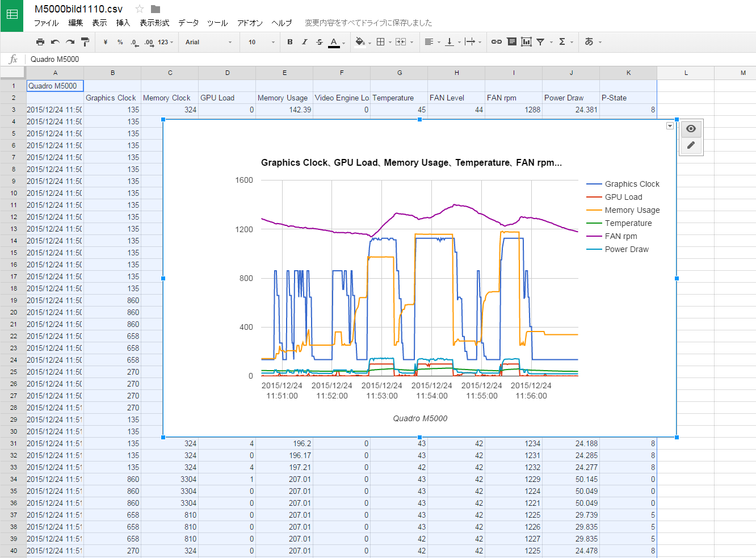
Task: Click the Undo arrow
Action: (x=55, y=42)
